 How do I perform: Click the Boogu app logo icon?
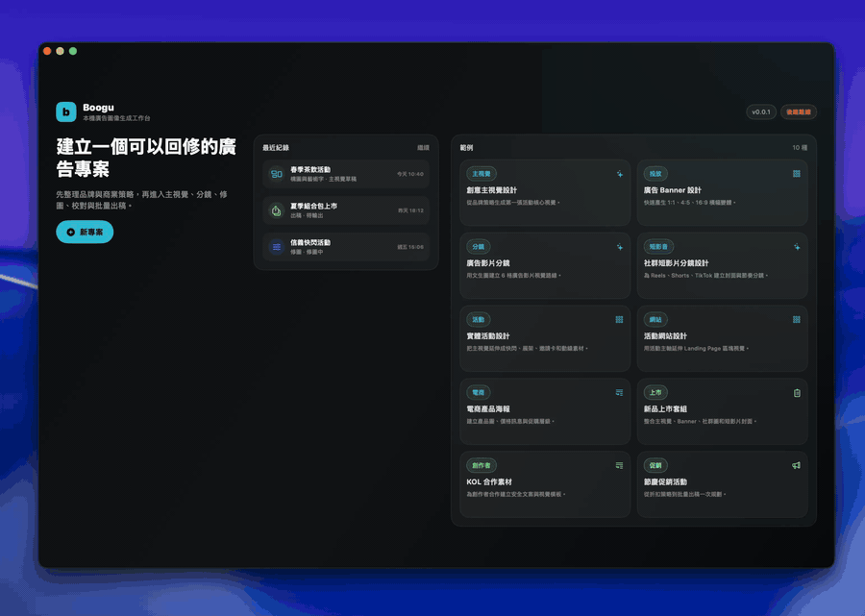click(x=66, y=111)
